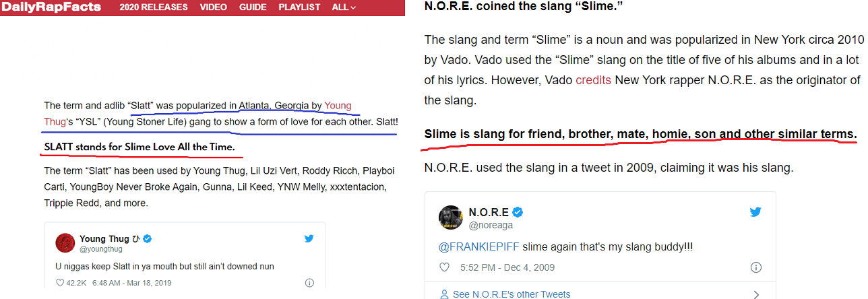Viewport: 868px width, 299px height.
Task: Follow the Young Thug link in article
Action: pos(338,105)
